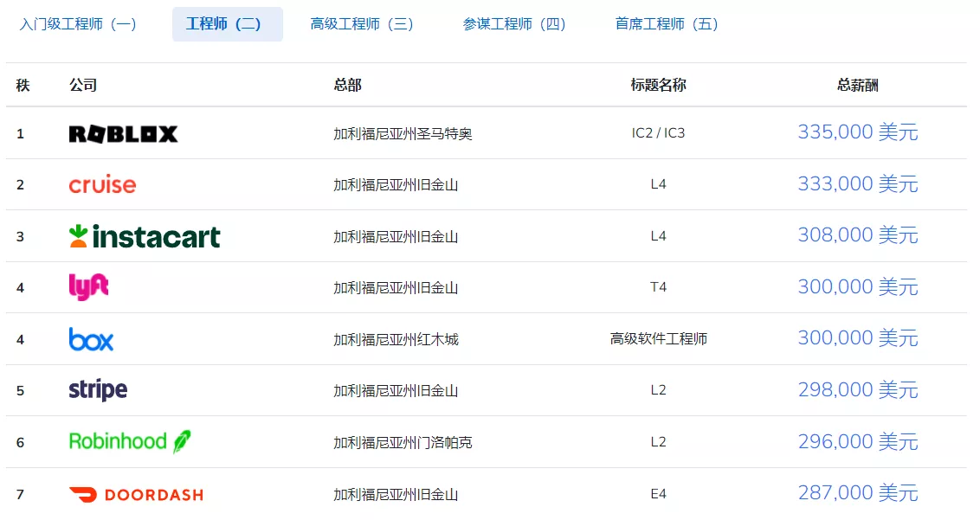The width and height of the screenshot is (980, 520).
Task: Click L4 level in Instacart row
Action: point(658,236)
